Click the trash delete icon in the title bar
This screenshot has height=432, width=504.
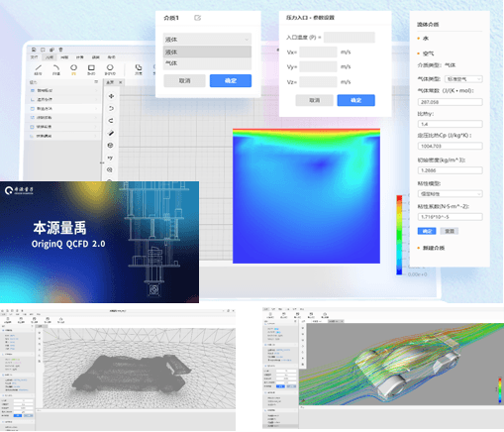(x=60, y=50)
